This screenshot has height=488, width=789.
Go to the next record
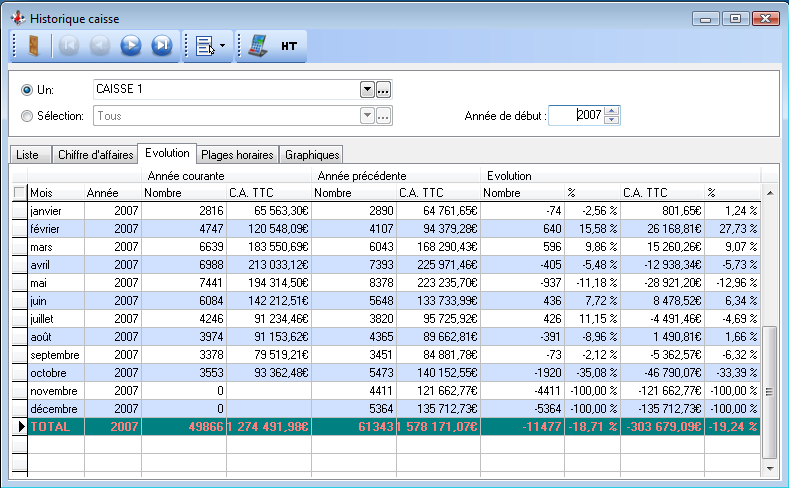coord(130,46)
